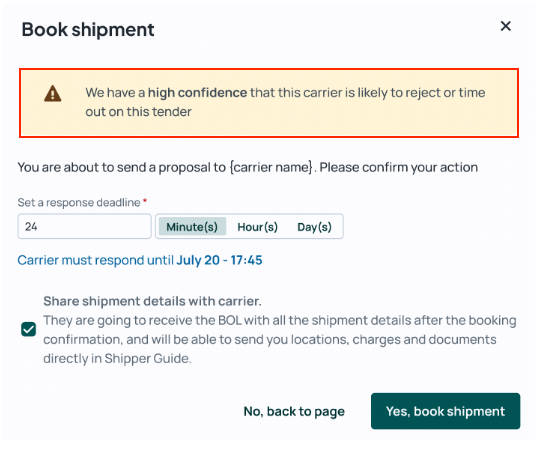Switch deadline unit to Hour(s)
Viewport: 541px width, 454px height.
click(x=257, y=227)
